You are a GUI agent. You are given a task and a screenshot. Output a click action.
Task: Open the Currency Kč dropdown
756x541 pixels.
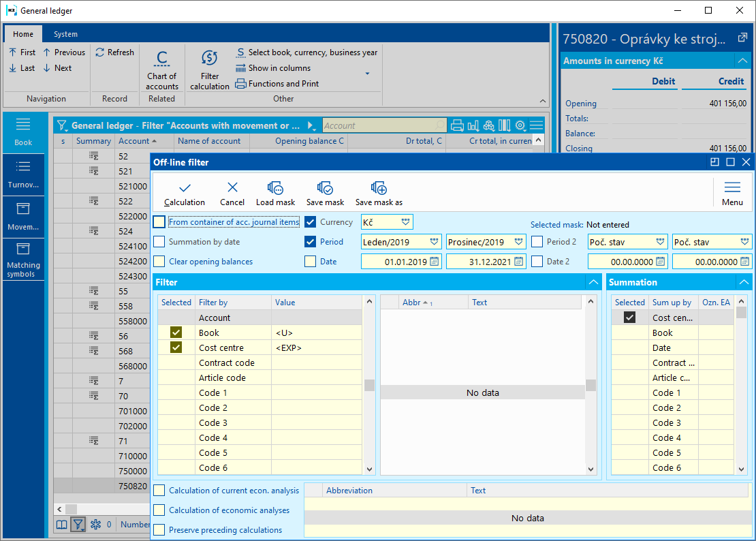coord(405,222)
